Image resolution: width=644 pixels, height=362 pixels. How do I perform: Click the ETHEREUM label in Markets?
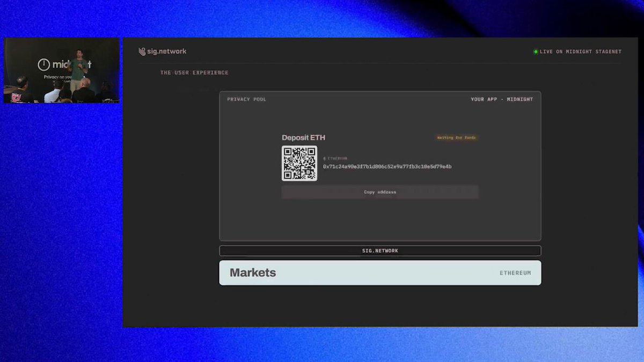point(515,273)
